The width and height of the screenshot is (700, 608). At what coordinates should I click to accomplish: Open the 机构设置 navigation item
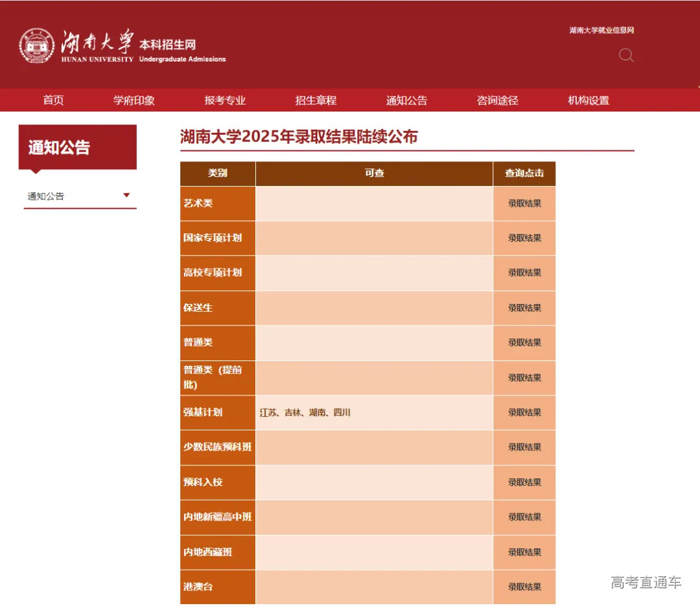pos(587,100)
